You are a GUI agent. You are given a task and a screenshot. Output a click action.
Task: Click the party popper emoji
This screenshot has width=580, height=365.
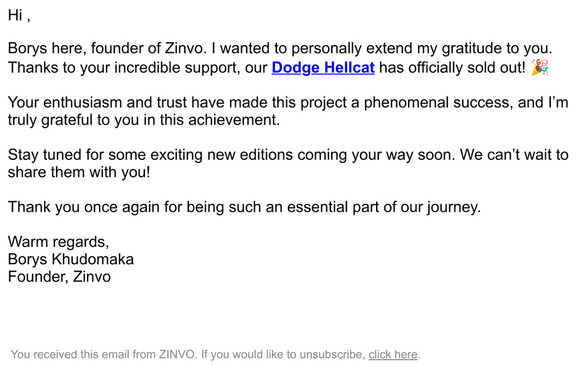(540, 67)
